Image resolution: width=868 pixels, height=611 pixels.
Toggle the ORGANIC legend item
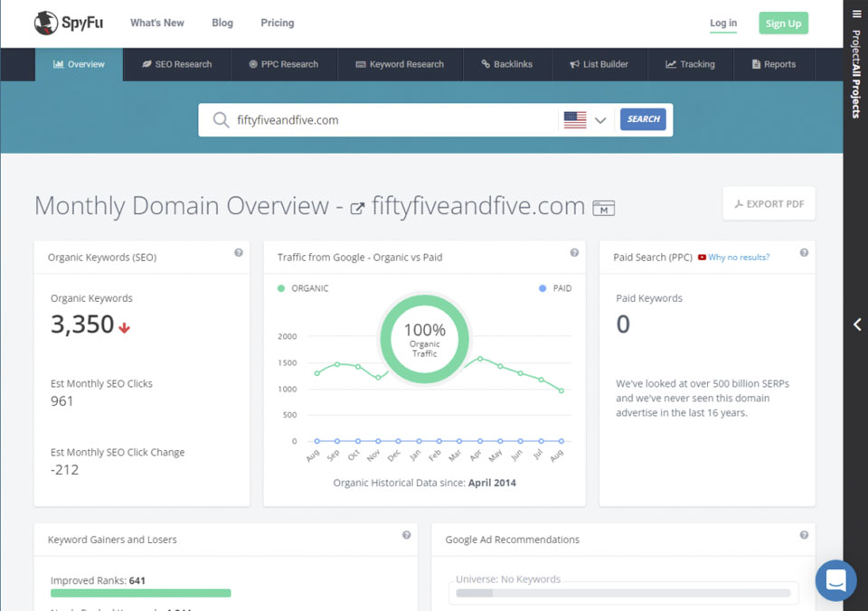[303, 288]
